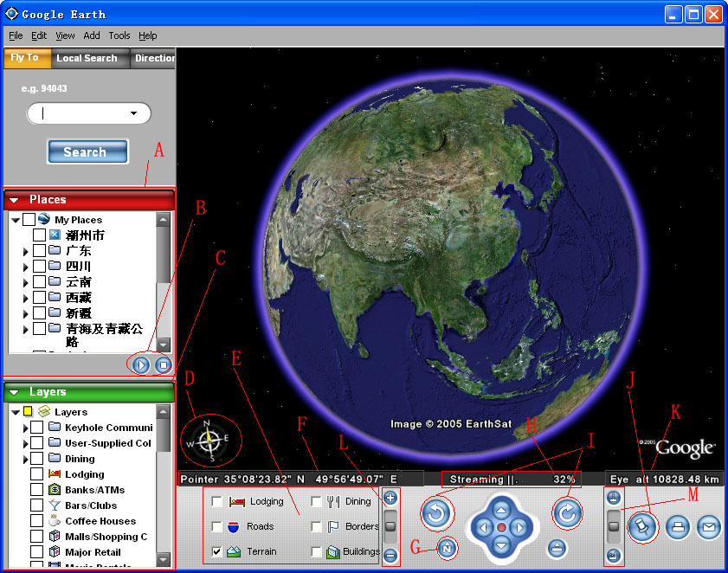Open the Edit menu
Viewport: 728px width, 573px height.
[x=39, y=35]
